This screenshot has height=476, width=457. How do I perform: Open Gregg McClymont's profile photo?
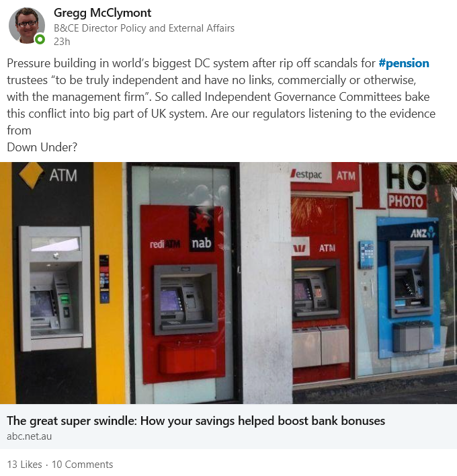coord(27,26)
